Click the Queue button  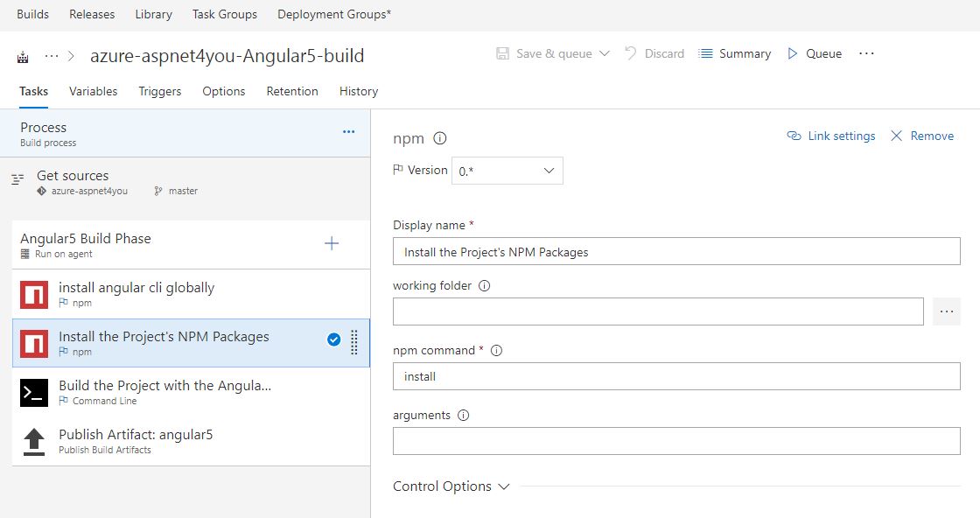(815, 53)
